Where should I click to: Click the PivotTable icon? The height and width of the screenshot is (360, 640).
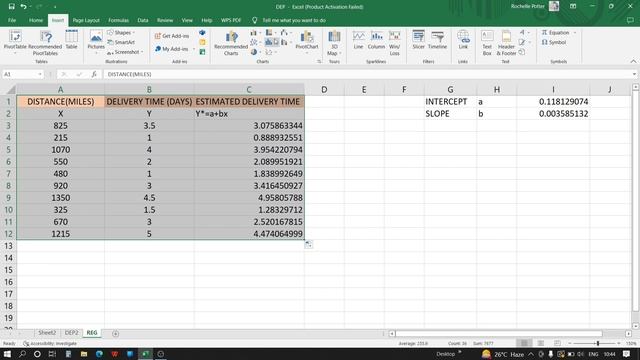click(x=15, y=41)
